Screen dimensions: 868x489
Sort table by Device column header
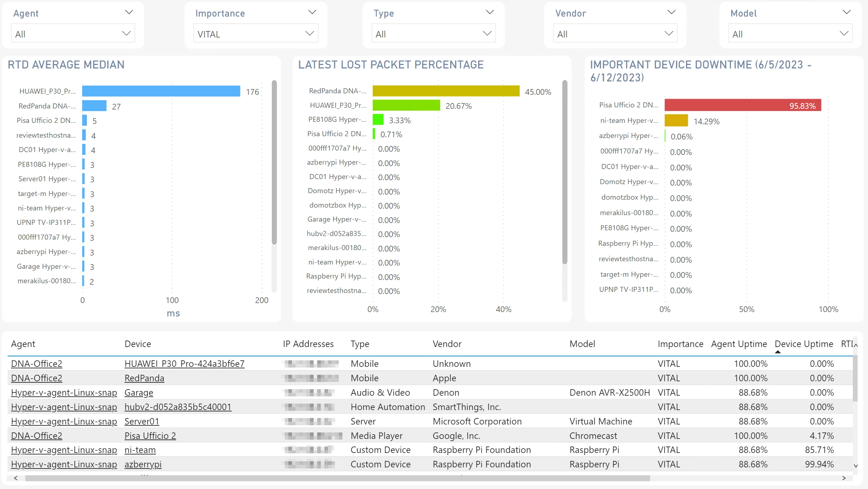pyautogui.click(x=138, y=344)
